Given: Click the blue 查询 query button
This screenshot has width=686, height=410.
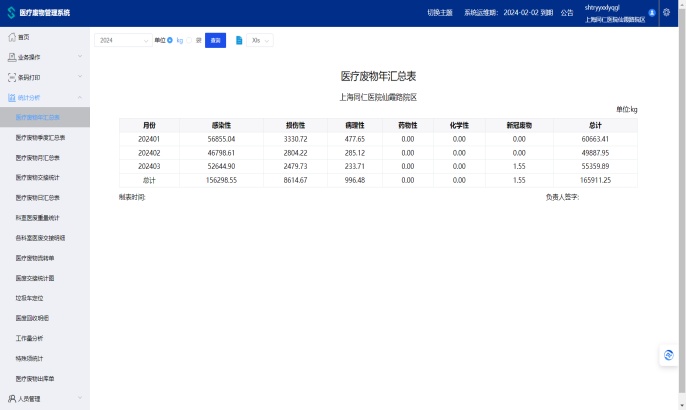Looking at the screenshot, I should [215, 41].
